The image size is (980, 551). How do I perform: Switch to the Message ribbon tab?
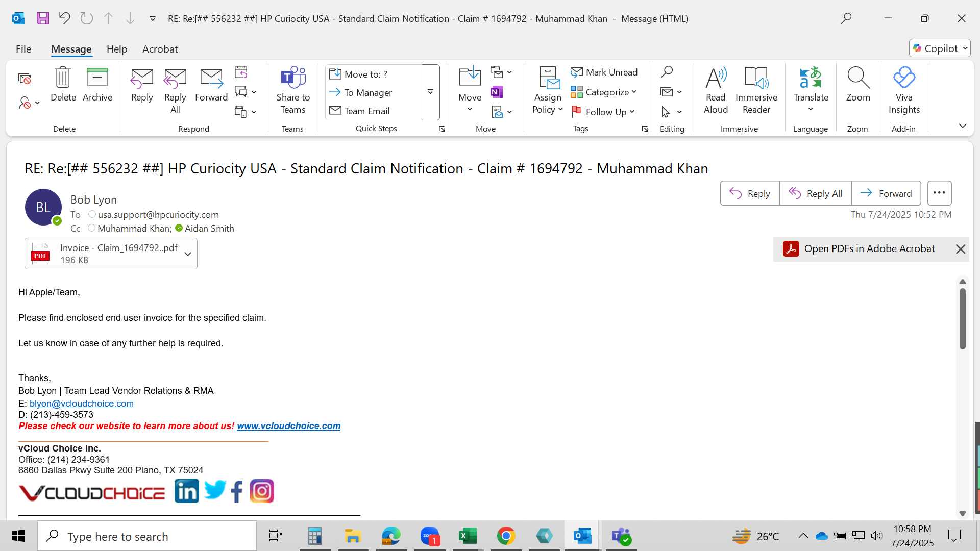71,49
